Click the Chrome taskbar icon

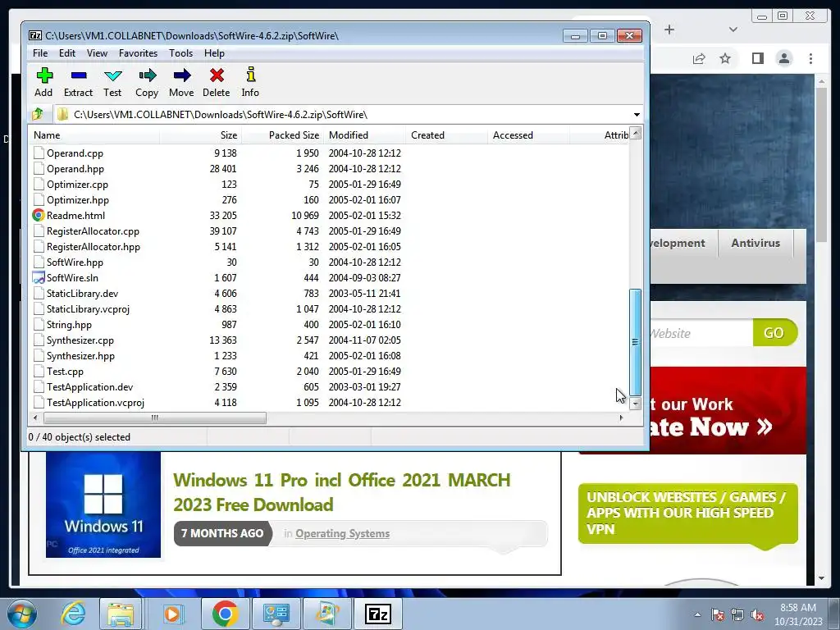pyautogui.click(x=225, y=614)
